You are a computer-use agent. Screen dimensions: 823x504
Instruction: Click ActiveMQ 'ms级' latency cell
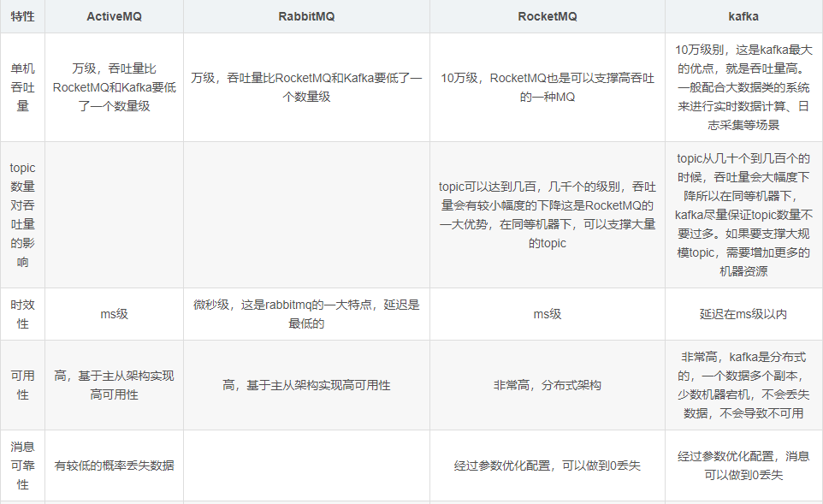tap(114, 314)
